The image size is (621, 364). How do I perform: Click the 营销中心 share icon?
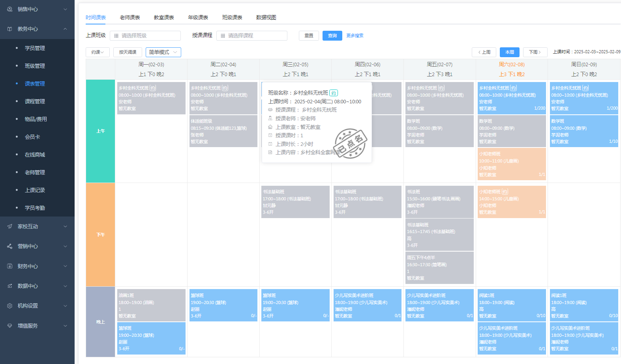click(x=10, y=246)
